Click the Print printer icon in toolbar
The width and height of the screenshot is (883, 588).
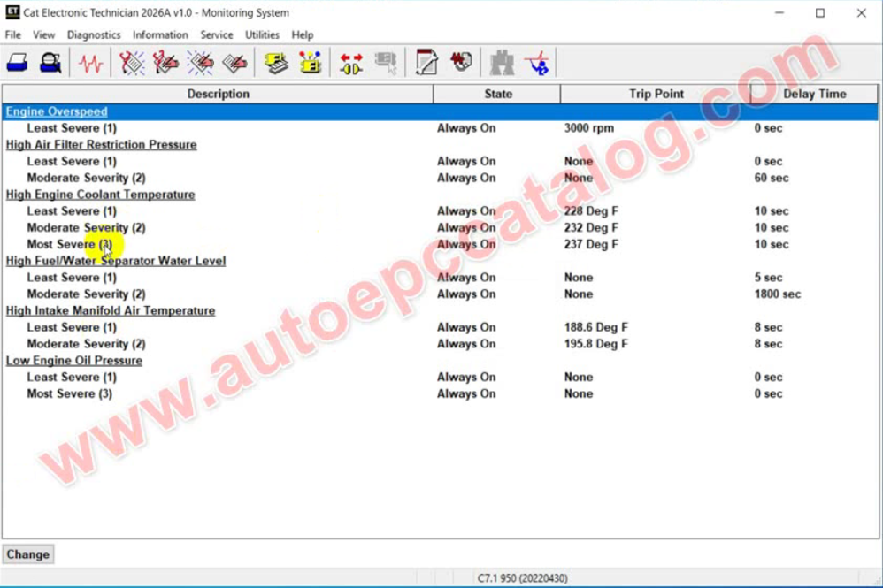17,63
